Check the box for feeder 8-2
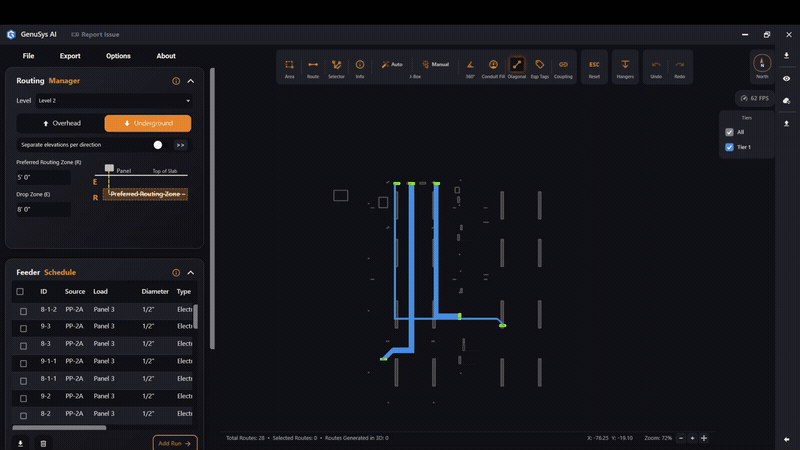Image resolution: width=800 pixels, height=450 pixels. coord(23,416)
